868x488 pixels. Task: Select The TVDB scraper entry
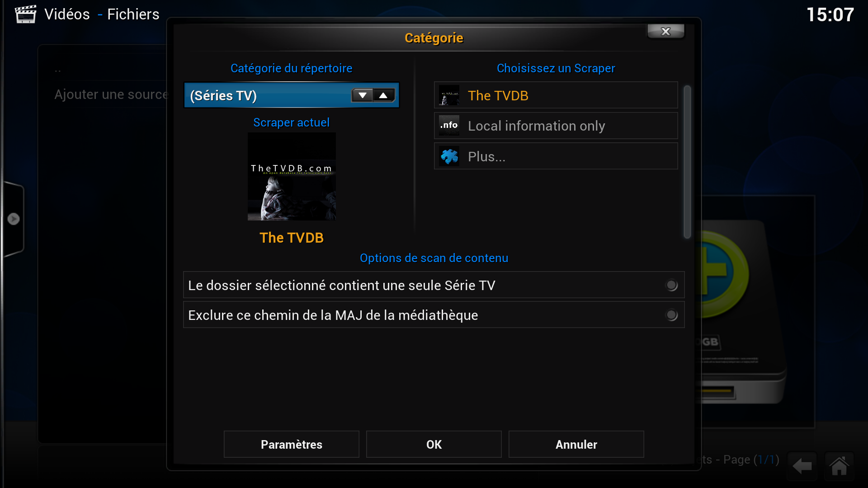click(556, 95)
